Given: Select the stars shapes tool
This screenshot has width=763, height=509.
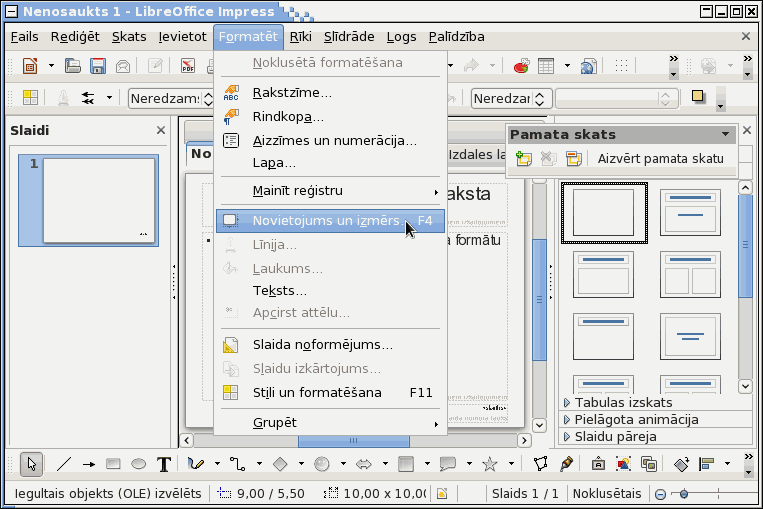Looking at the screenshot, I should [490, 464].
